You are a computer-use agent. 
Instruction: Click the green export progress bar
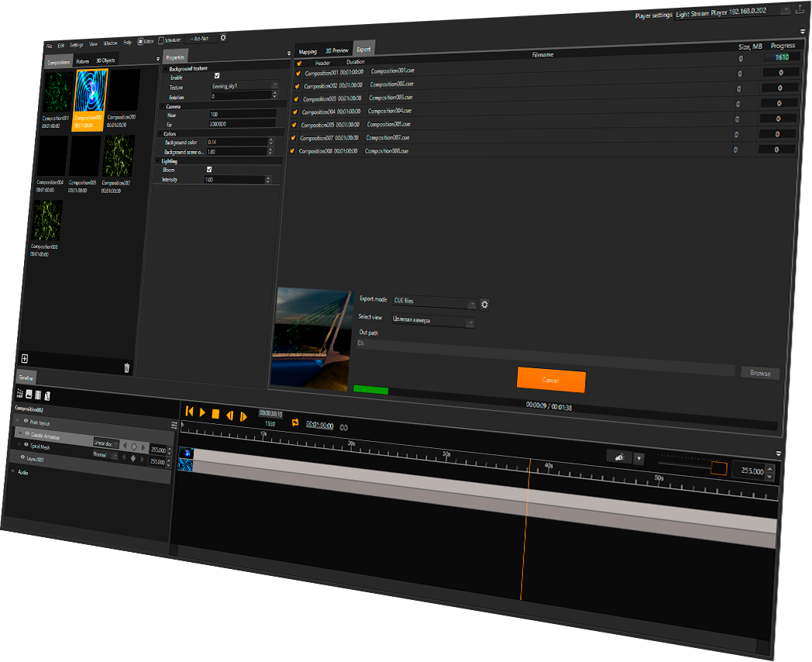point(371,390)
